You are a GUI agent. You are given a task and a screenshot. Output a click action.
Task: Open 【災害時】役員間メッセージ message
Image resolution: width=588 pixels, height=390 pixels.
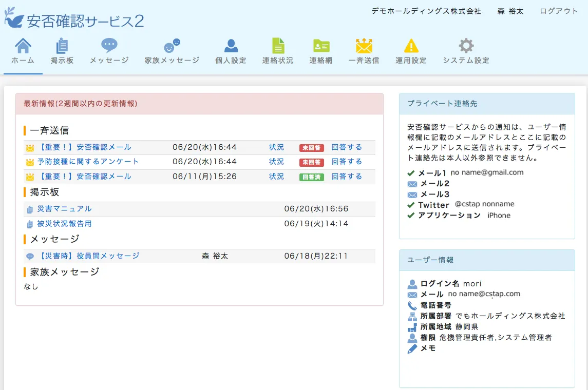pyautogui.click(x=88, y=256)
